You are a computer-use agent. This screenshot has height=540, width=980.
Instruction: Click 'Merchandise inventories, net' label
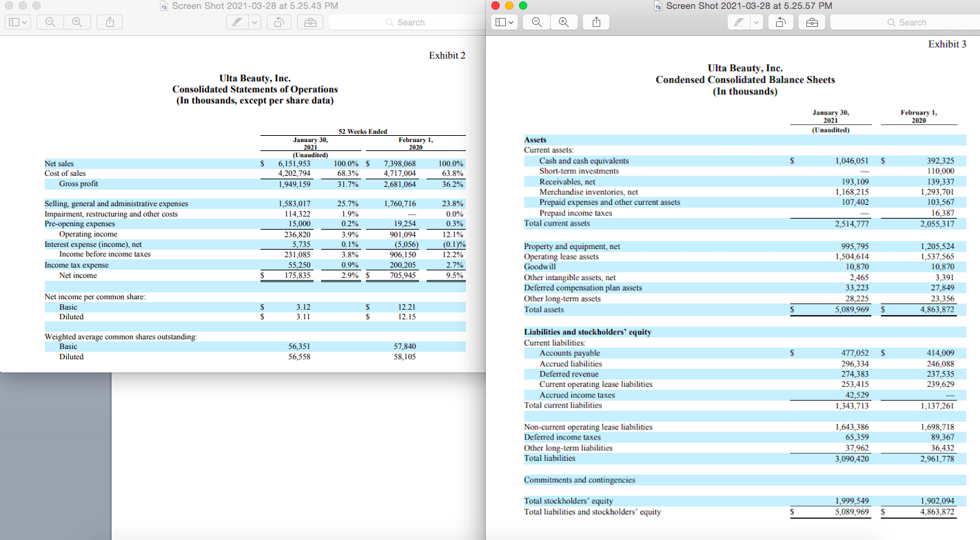[589, 192]
